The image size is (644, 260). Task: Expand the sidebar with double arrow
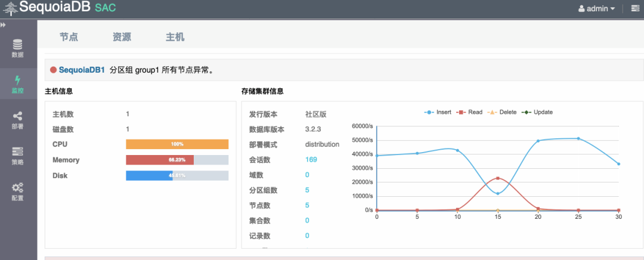[3, 25]
